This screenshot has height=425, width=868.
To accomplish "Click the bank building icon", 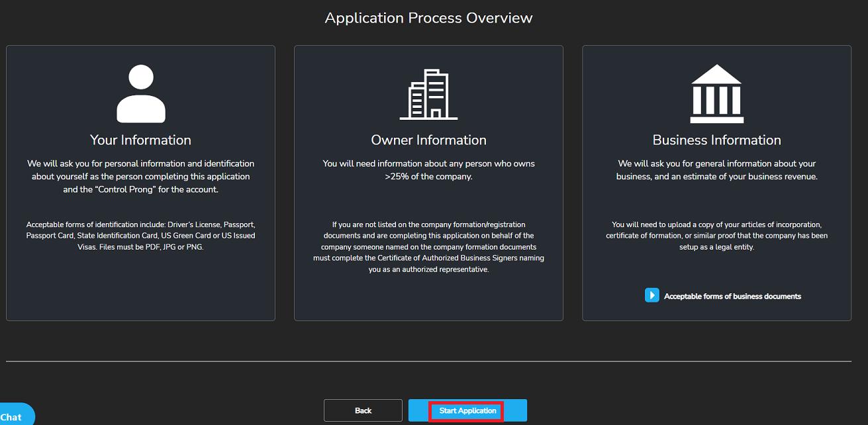I will [716, 93].
